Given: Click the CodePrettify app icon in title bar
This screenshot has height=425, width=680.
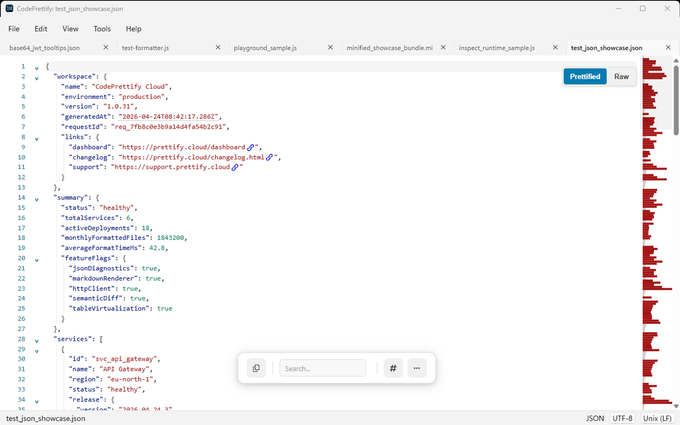Looking at the screenshot, I should coord(9,8).
